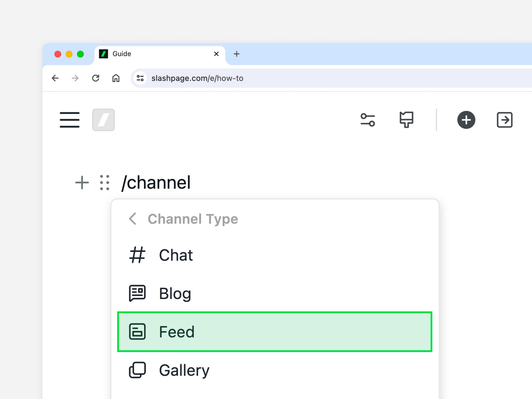Click the add block plus icon
This screenshot has width=532, height=399.
coord(82,183)
